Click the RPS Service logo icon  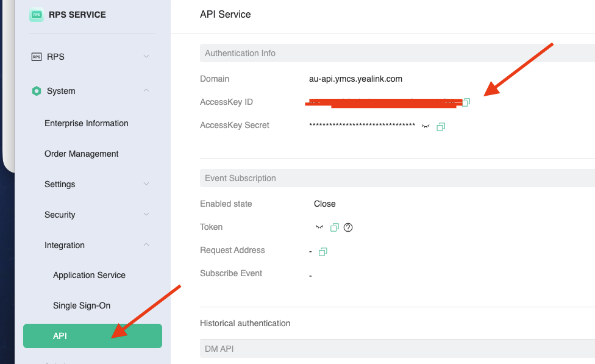click(x=37, y=15)
